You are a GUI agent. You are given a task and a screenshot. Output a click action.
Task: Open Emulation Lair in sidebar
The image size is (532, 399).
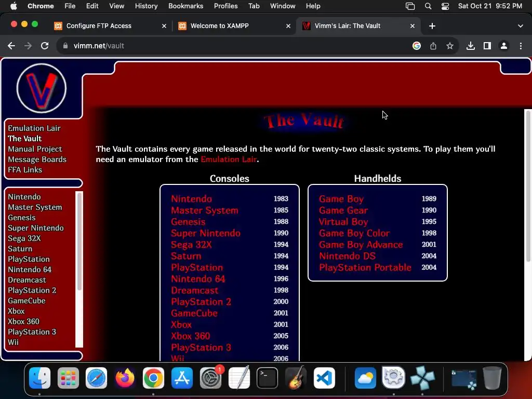tap(34, 128)
